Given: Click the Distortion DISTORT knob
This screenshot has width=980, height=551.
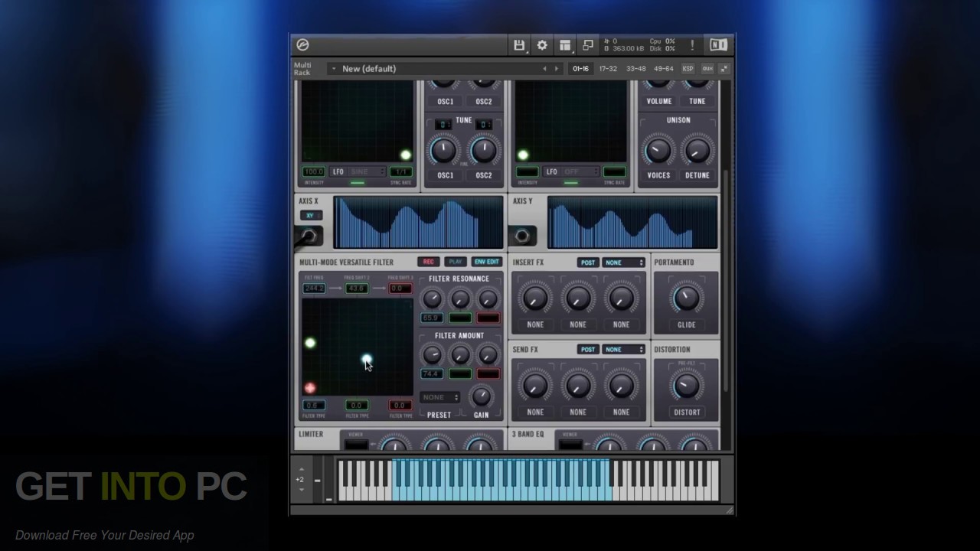Looking at the screenshot, I should [687, 386].
